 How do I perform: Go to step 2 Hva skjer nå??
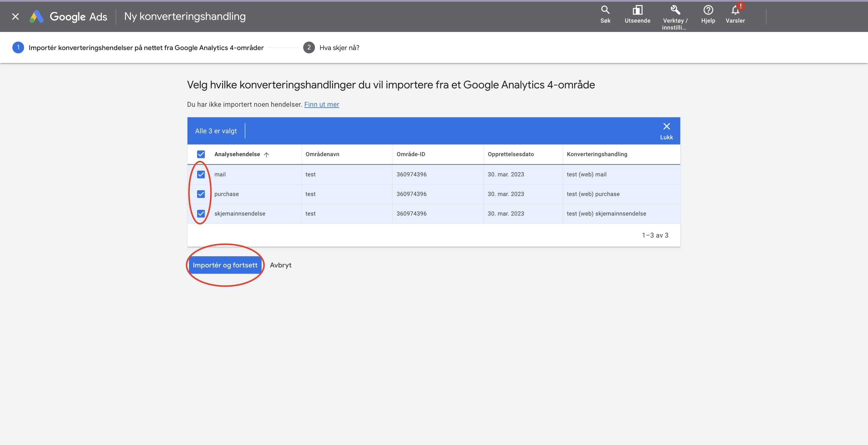339,48
